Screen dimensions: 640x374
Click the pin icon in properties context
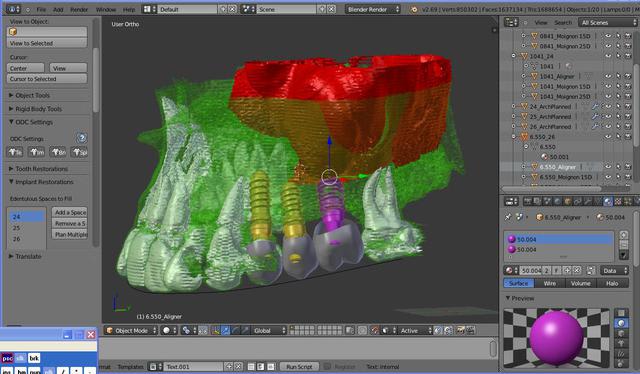[x=508, y=217]
